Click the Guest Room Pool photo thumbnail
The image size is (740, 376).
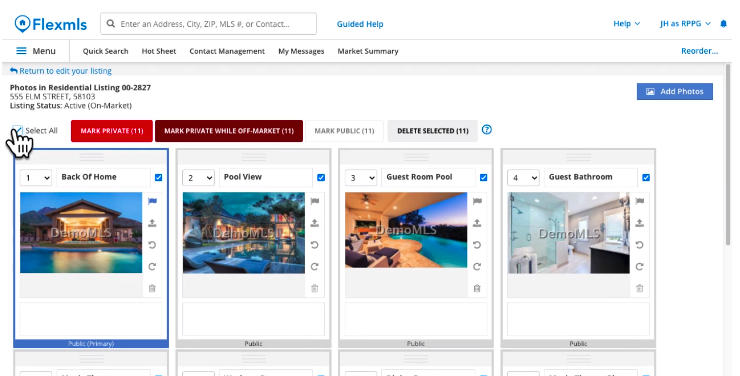coord(406,230)
